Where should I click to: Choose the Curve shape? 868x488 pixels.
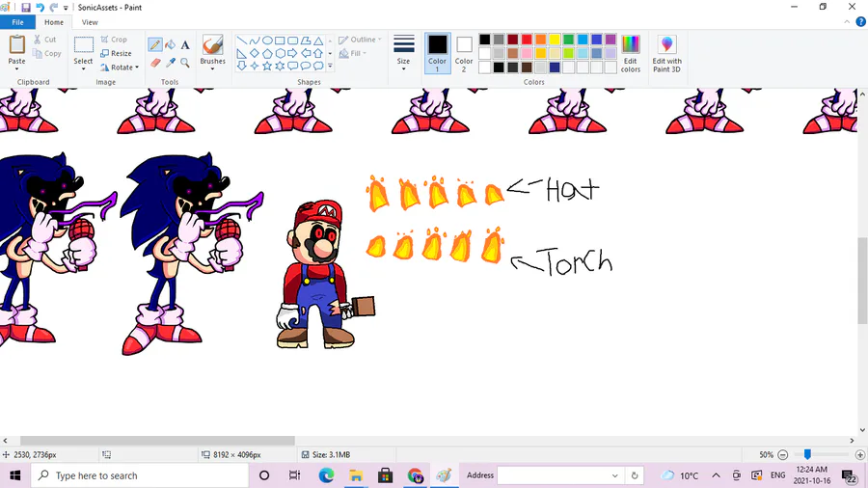click(255, 41)
